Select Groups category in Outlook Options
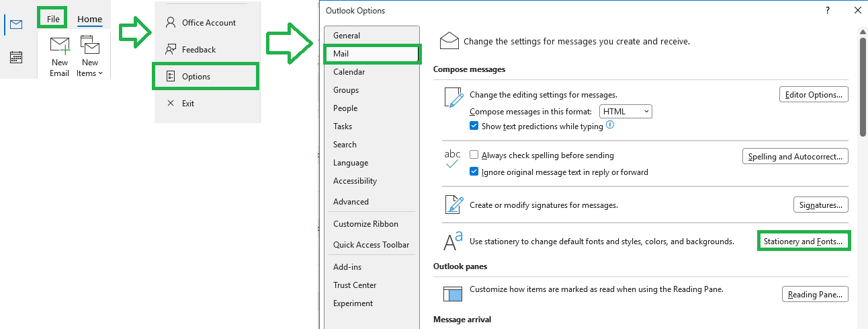This screenshot has height=329, width=868. pyautogui.click(x=372, y=89)
